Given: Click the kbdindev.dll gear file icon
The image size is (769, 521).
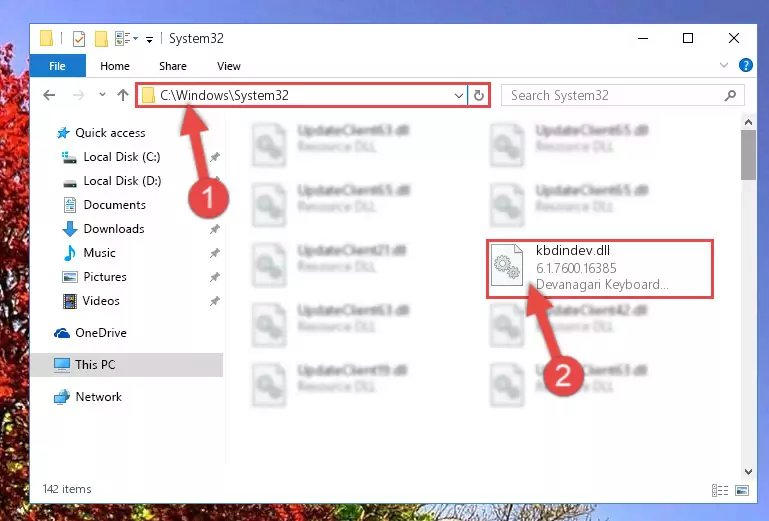Looking at the screenshot, I should click(x=507, y=265).
